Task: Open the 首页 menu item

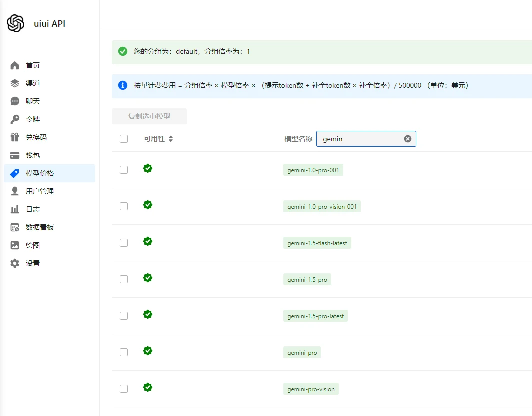Action: [49, 65]
